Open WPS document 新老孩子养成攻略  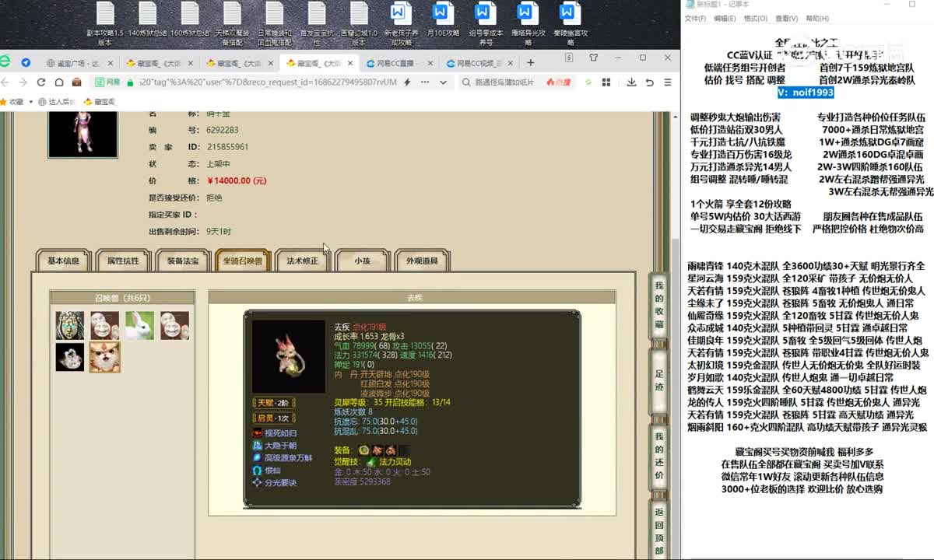tap(401, 23)
